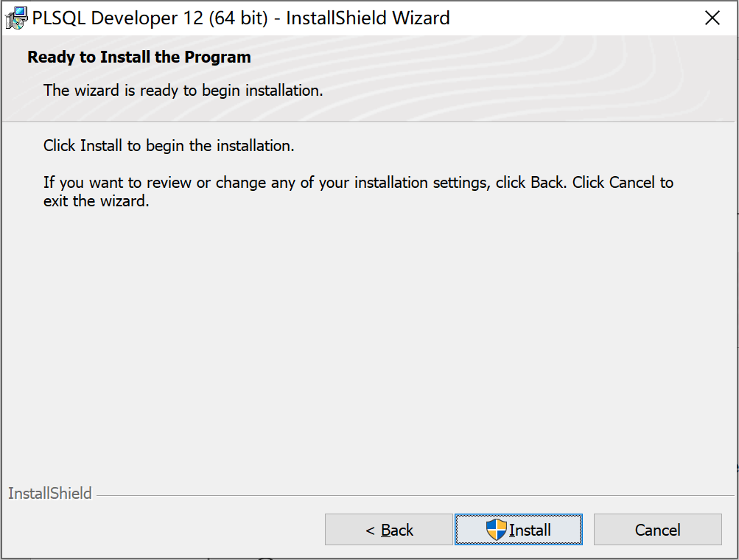739x560 pixels.
Task: Click the exit the wizard text line
Action: pyautogui.click(x=96, y=201)
